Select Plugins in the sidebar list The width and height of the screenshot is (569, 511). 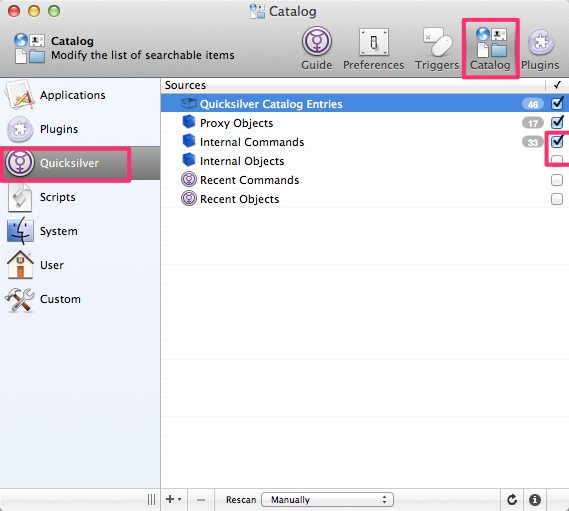coord(80,129)
